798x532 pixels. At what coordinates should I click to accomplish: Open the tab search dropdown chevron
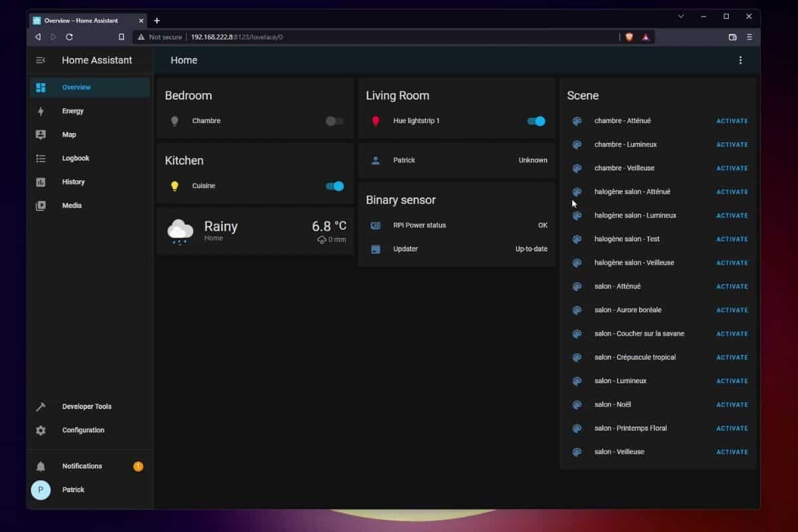(681, 17)
